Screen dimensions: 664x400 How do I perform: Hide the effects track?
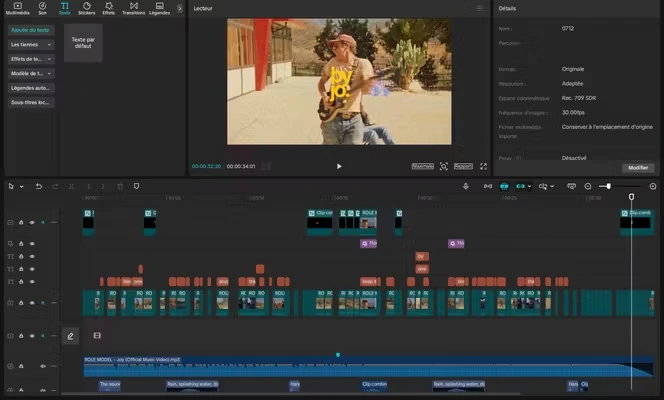pos(32,244)
